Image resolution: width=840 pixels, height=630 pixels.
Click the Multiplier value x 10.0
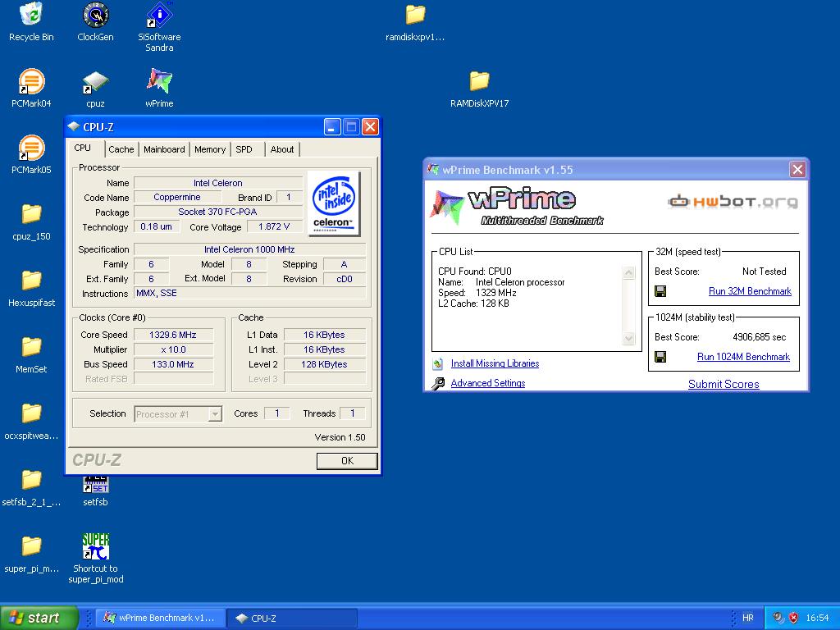(x=173, y=349)
